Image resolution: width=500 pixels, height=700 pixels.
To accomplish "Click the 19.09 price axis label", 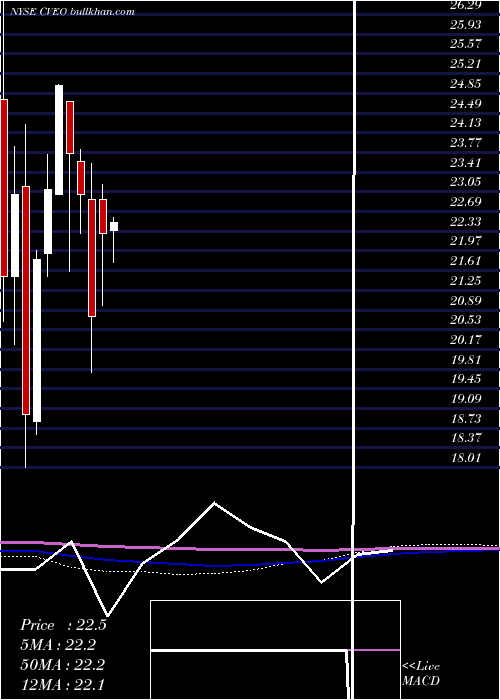I will click(x=466, y=399).
